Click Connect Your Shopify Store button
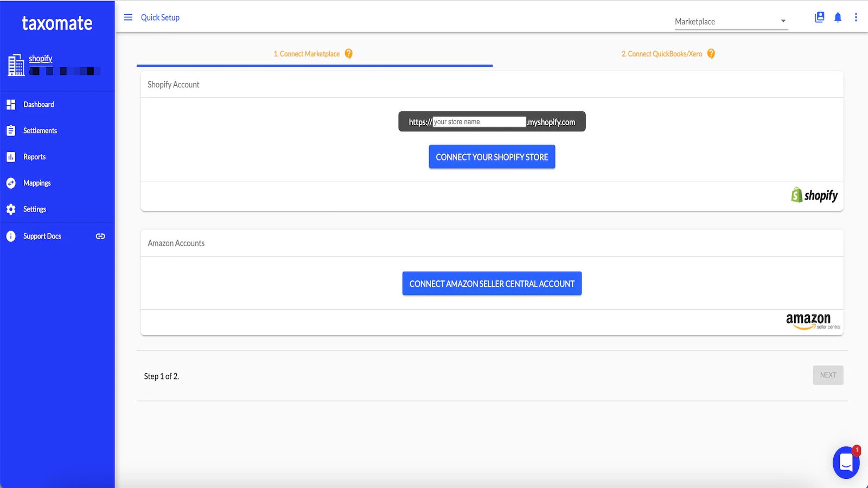This screenshot has height=488, width=868. 492,157
